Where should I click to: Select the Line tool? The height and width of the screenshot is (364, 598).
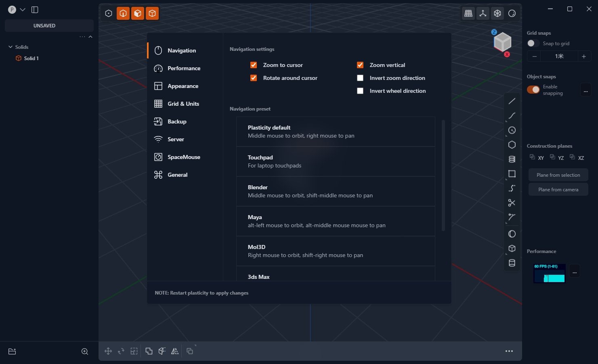pyautogui.click(x=512, y=101)
